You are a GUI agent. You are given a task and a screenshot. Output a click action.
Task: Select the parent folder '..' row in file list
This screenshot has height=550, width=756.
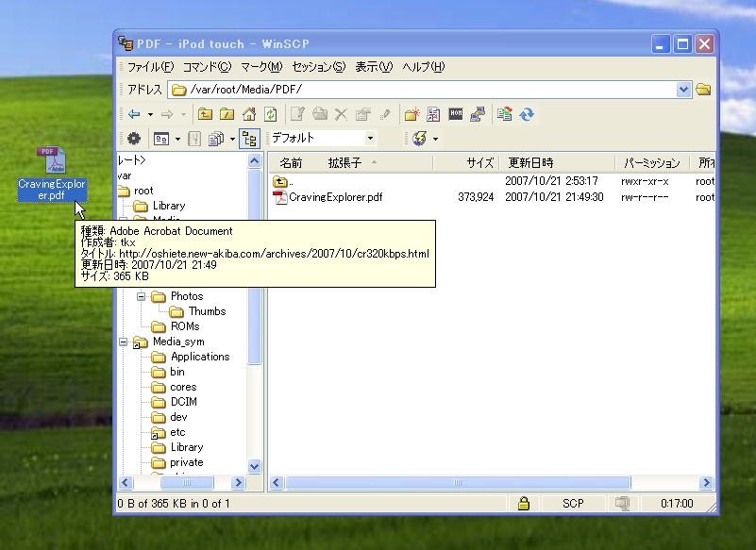[283, 181]
